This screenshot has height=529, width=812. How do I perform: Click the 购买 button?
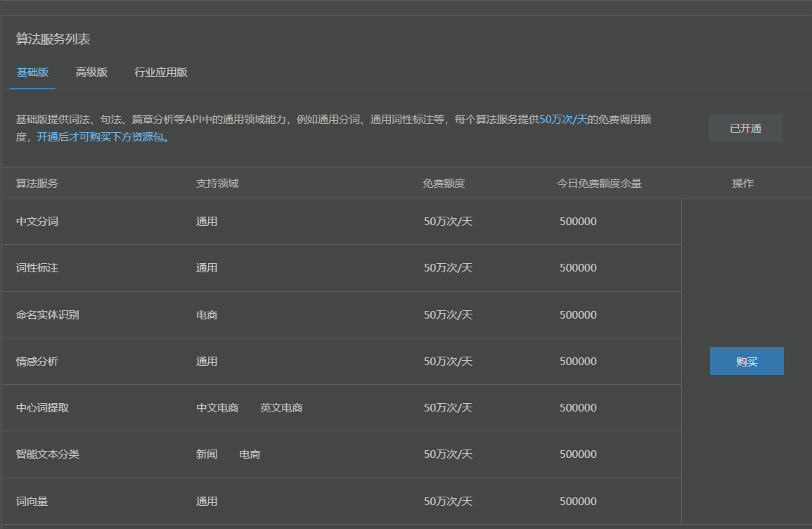click(x=747, y=361)
